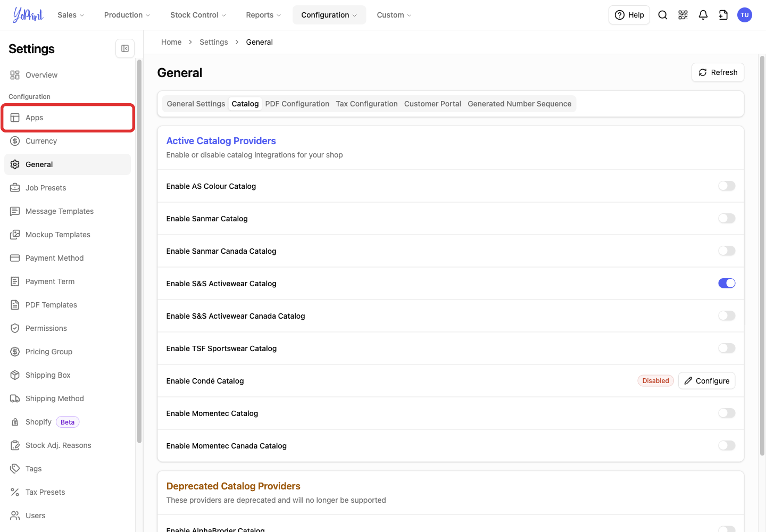The width and height of the screenshot is (766, 532).
Task: Click the quick-create document icon
Action: pos(723,15)
